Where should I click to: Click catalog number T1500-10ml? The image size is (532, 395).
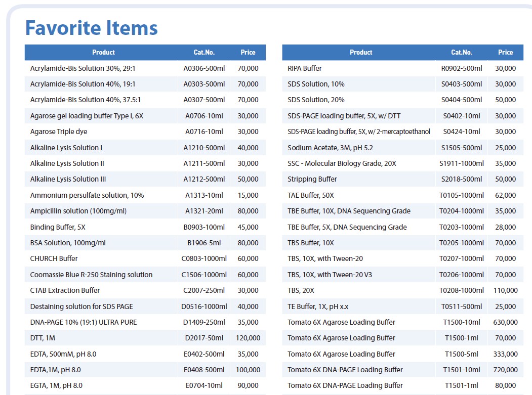coord(462,322)
